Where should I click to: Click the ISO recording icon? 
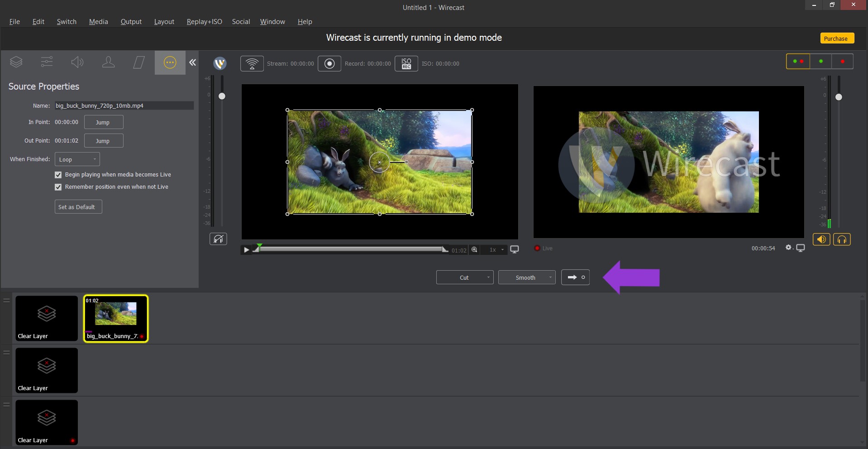[405, 63]
